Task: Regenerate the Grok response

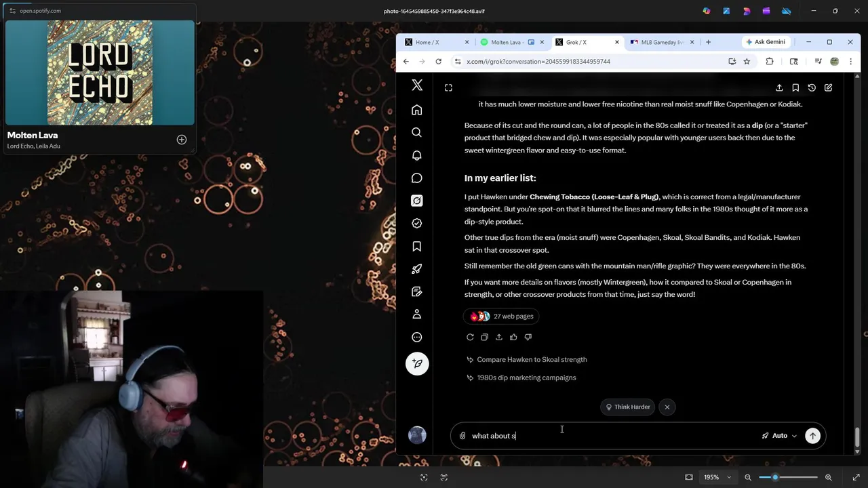Action: [x=470, y=337]
